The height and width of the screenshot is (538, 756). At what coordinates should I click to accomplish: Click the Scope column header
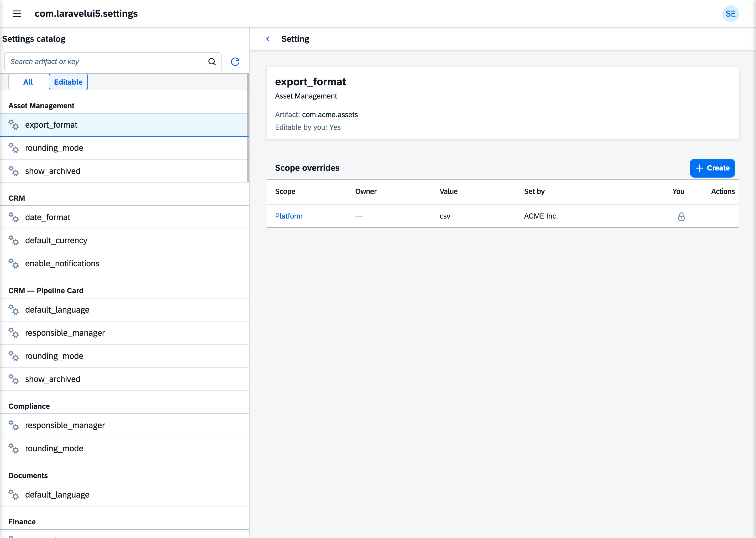coord(285,192)
